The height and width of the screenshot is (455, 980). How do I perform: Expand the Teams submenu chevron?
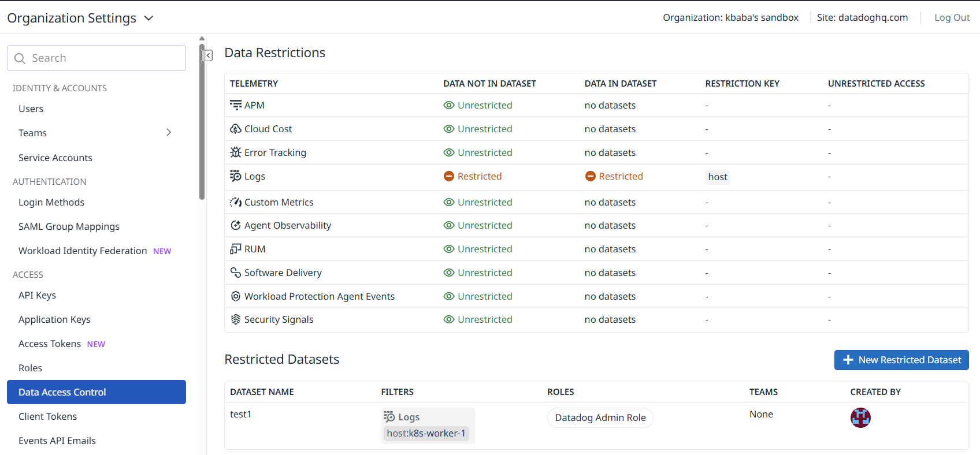[x=169, y=132]
